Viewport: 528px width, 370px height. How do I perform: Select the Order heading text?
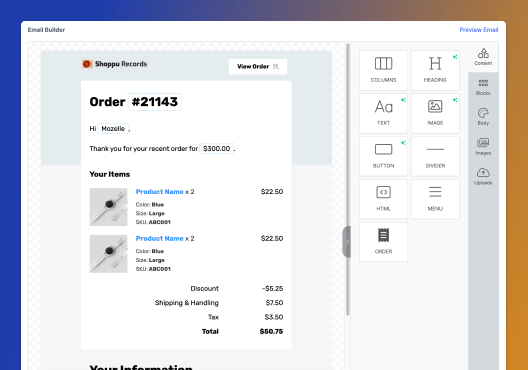coord(107,102)
